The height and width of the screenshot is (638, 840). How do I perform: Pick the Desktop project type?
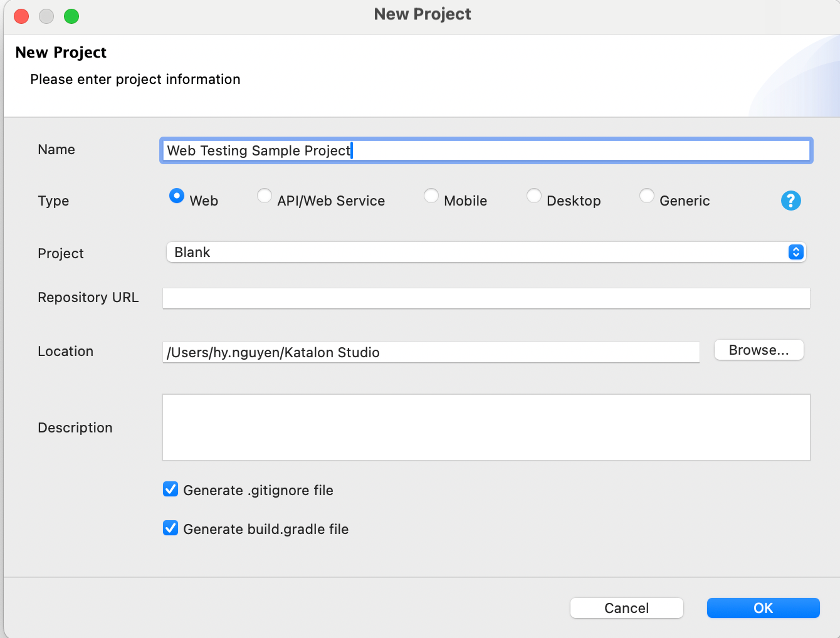[x=534, y=196]
